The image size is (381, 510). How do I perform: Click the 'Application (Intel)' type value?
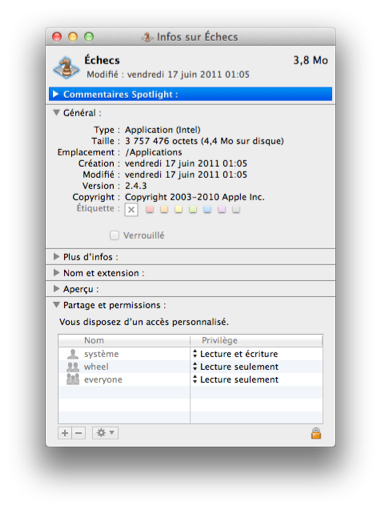pyautogui.click(x=163, y=130)
